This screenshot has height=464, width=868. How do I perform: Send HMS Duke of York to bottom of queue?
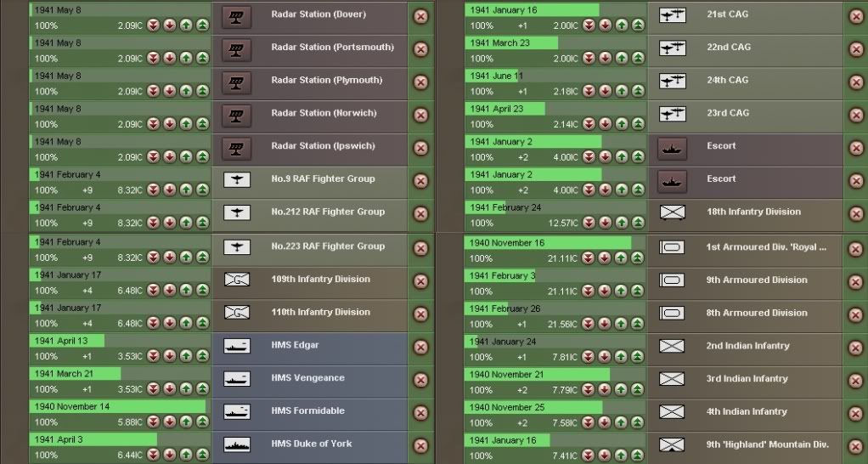pyautogui.click(x=154, y=455)
